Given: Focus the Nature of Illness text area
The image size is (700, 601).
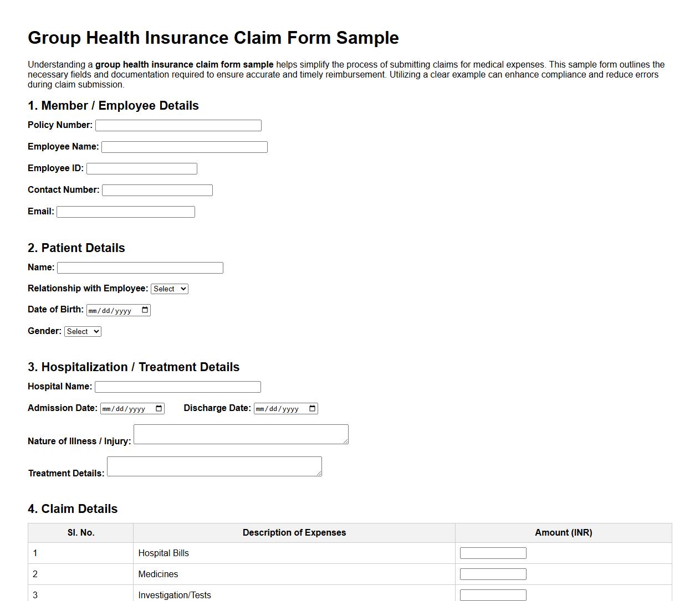Looking at the screenshot, I should [241, 434].
